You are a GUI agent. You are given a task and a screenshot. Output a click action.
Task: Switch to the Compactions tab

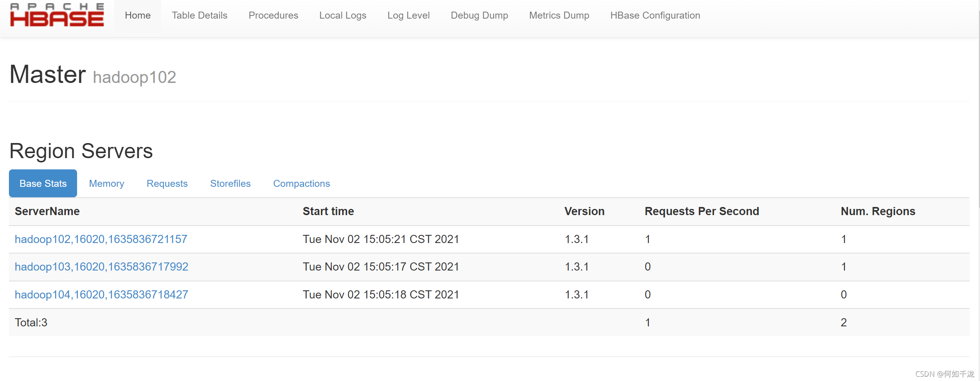(301, 183)
